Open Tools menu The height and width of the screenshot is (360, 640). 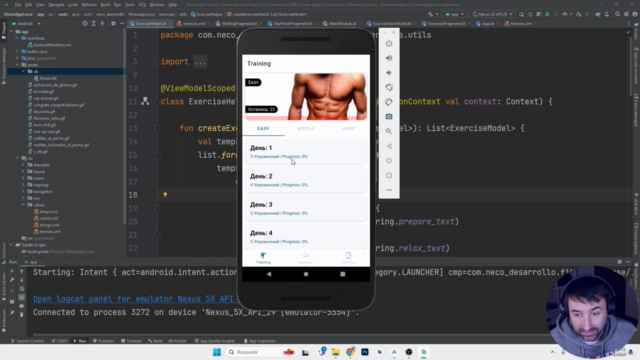129,5
